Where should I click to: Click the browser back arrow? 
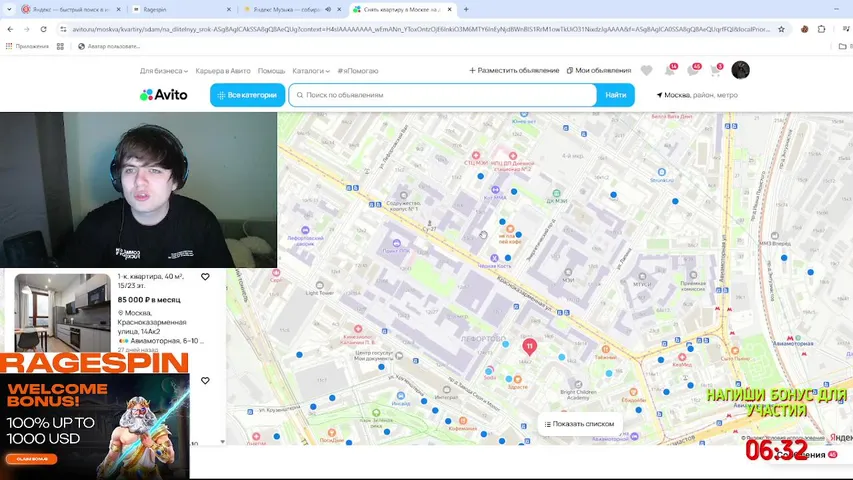point(10,29)
